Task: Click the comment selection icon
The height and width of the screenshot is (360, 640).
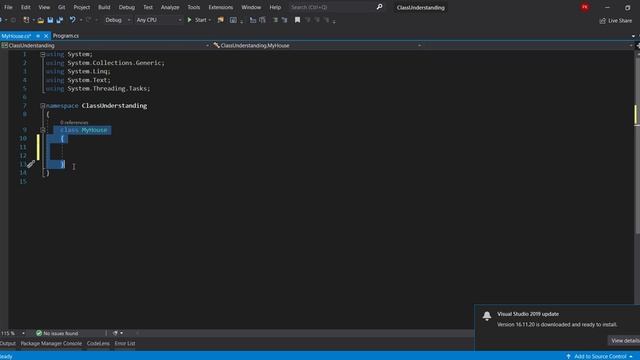Action: click(x=253, y=20)
